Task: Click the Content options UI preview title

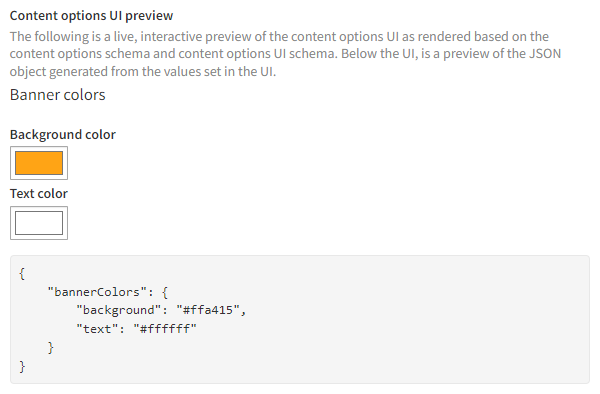Action: coord(91,16)
